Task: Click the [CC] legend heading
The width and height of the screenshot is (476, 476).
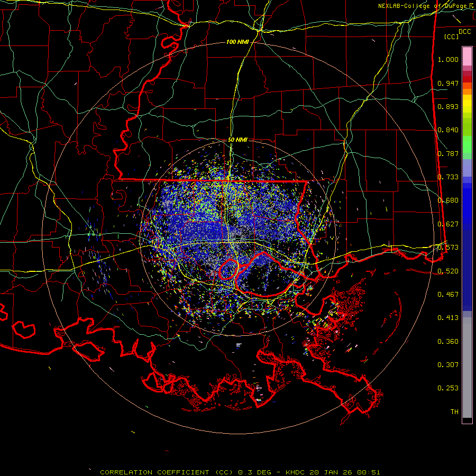Action: [452, 36]
